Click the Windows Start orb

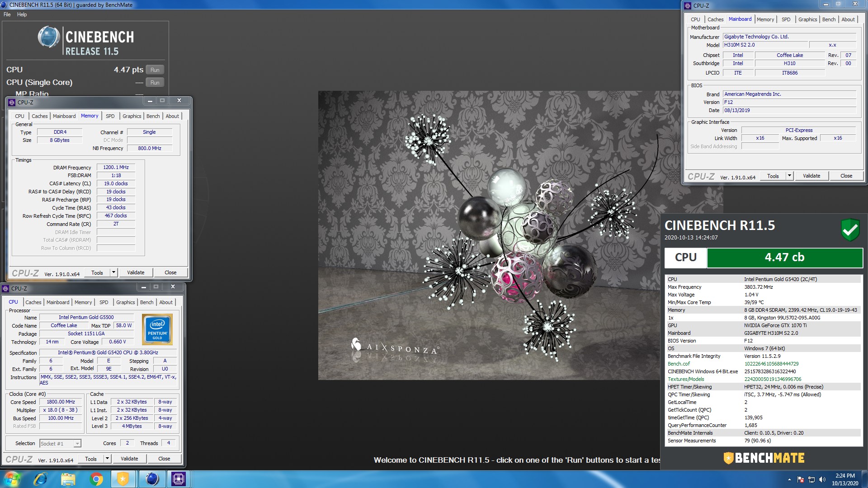pyautogui.click(x=12, y=479)
